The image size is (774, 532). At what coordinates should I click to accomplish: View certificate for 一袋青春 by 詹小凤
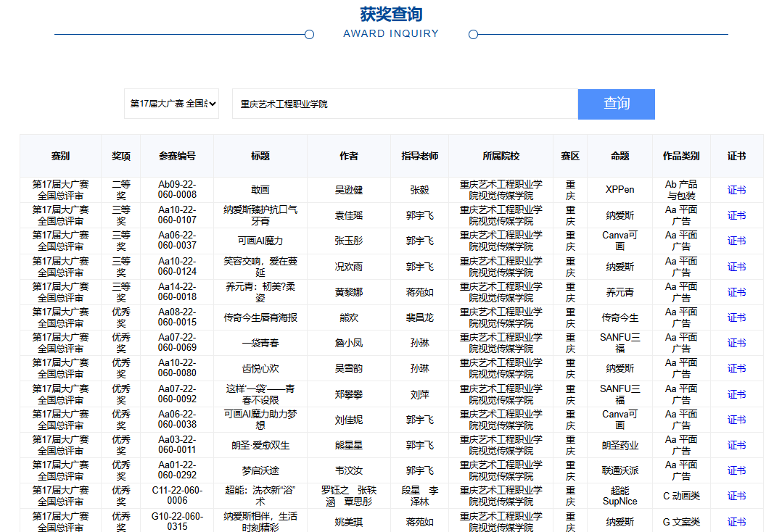736,343
